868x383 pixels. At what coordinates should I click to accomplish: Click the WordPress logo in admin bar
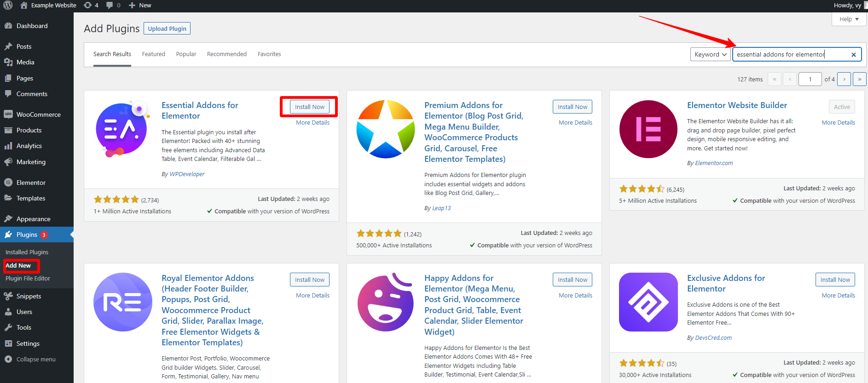(8, 5)
